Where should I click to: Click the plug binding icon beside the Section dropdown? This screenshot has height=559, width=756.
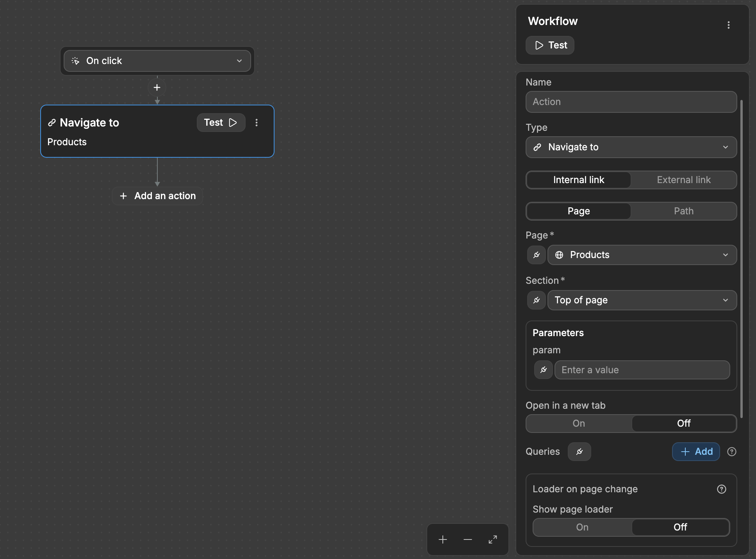pyautogui.click(x=536, y=300)
